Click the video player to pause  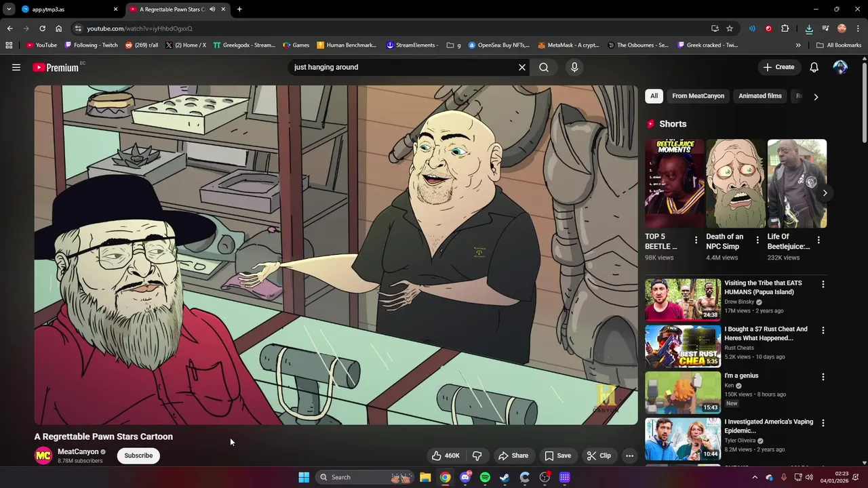[336, 255]
